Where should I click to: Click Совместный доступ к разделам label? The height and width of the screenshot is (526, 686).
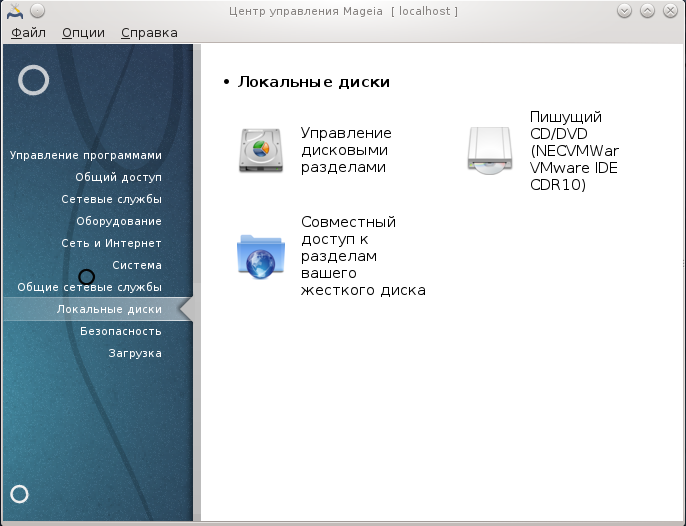point(363,256)
